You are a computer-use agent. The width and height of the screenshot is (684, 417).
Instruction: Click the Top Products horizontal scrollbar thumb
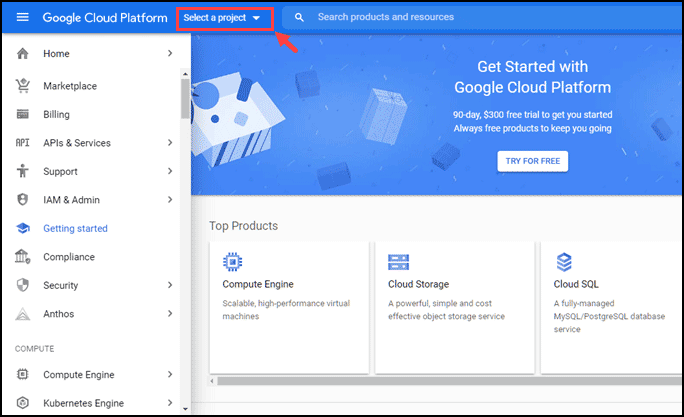451,381
